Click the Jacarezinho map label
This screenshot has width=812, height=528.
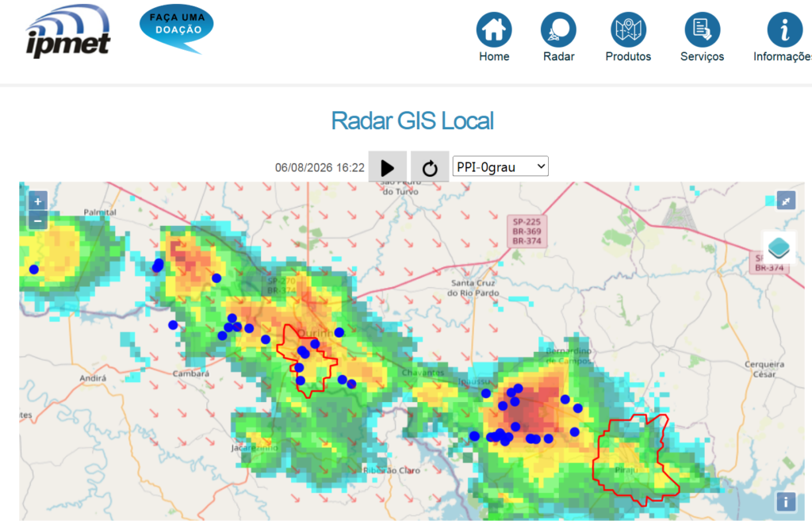click(255, 448)
